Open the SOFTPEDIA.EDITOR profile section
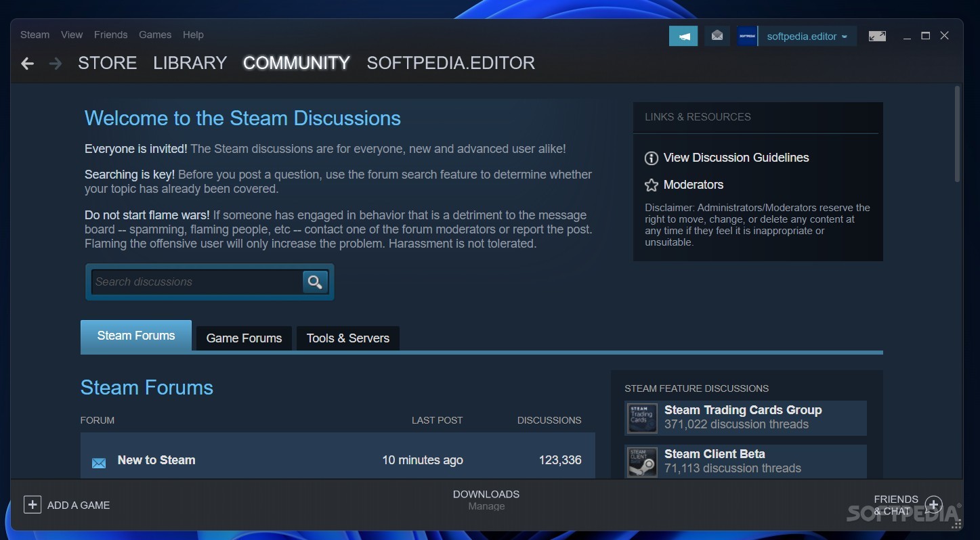Image resolution: width=980 pixels, height=540 pixels. pyautogui.click(x=451, y=63)
